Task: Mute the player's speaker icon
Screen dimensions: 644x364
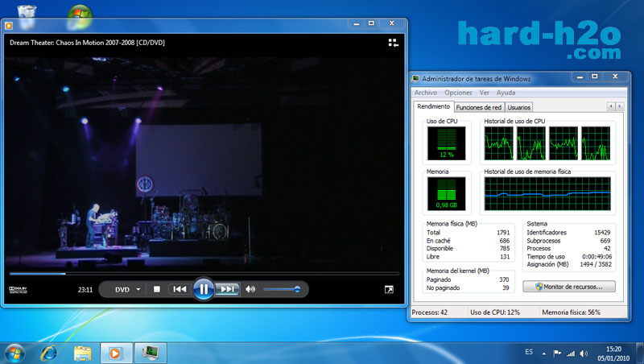Action: pos(250,289)
